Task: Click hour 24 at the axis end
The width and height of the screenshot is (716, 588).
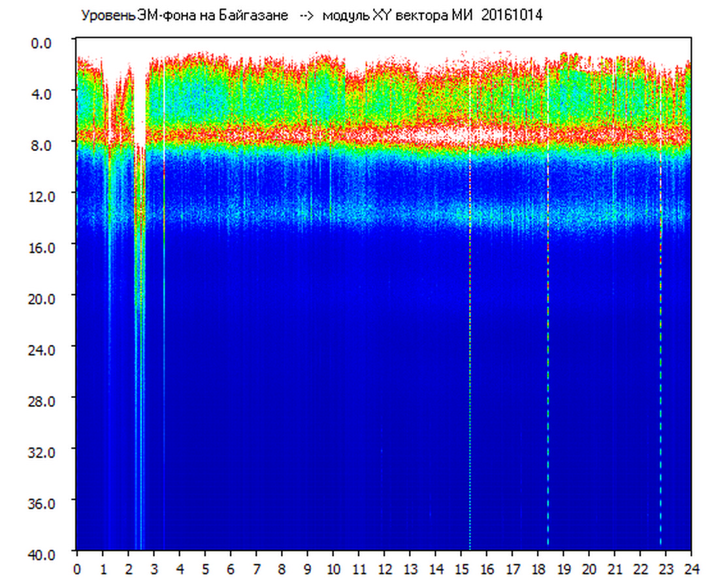Action: tap(691, 568)
